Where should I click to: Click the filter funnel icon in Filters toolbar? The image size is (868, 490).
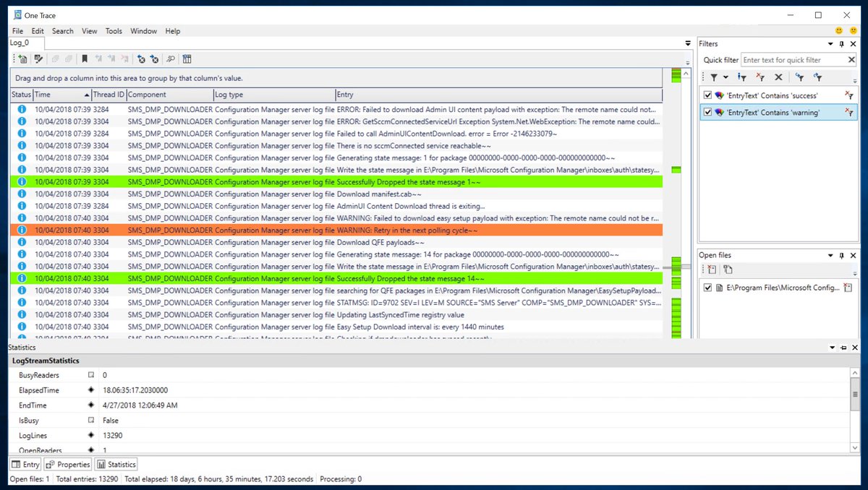tap(715, 77)
